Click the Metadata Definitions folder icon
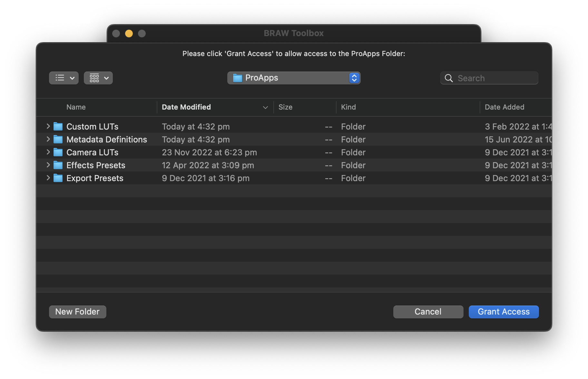Image resolution: width=588 pixels, height=379 pixels. 58,140
